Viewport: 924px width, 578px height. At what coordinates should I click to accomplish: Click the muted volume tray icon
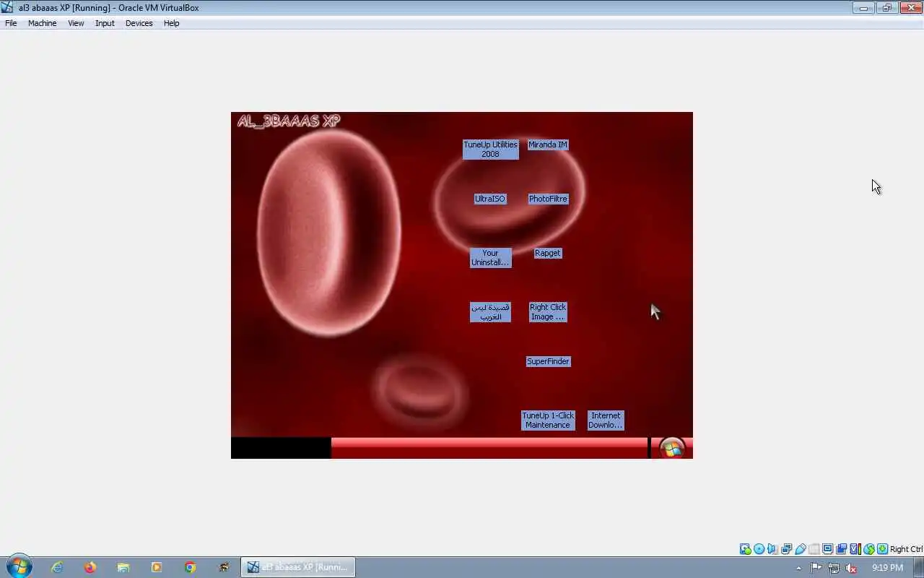851,568
